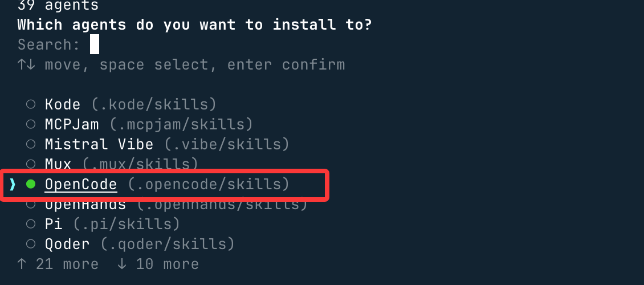Click the MCPJam agent name
This screenshot has width=644, height=285.
[72, 124]
